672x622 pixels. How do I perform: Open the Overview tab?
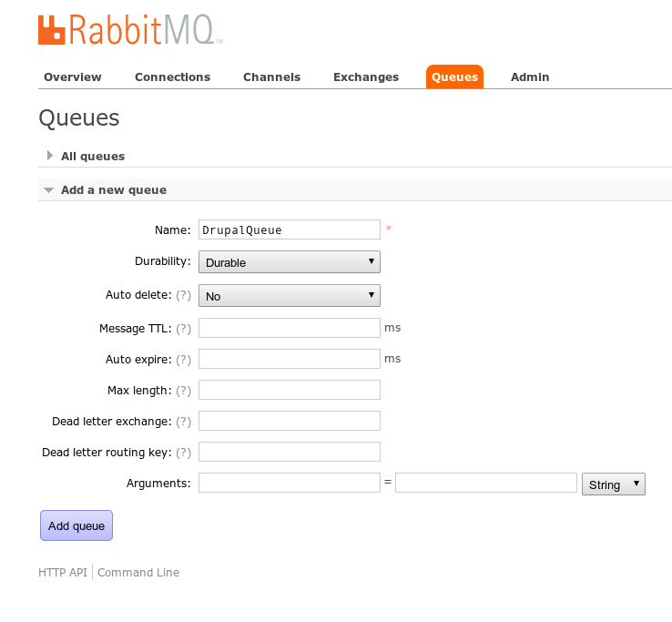tap(73, 77)
